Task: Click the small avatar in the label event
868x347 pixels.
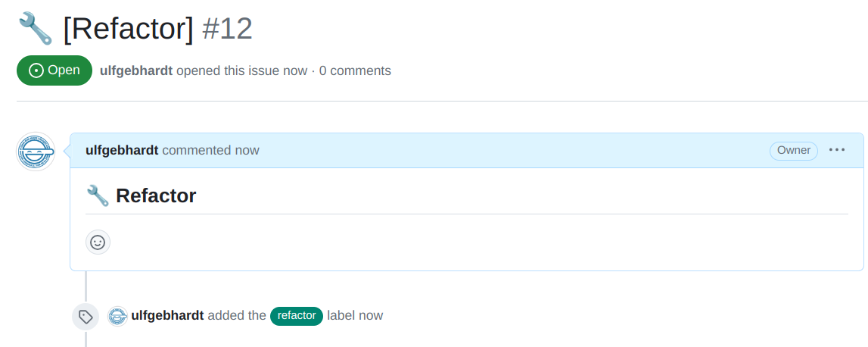Action: [117, 316]
